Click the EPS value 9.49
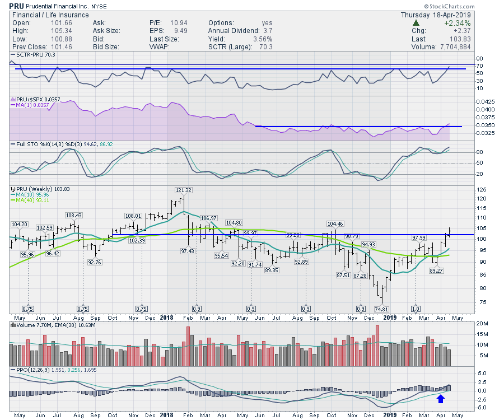 tap(181, 31)
